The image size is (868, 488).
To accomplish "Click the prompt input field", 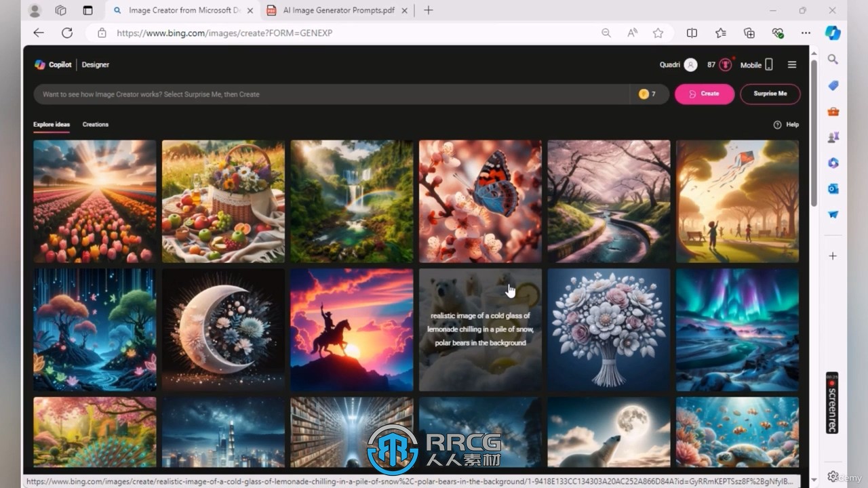I will pos(332,94).
